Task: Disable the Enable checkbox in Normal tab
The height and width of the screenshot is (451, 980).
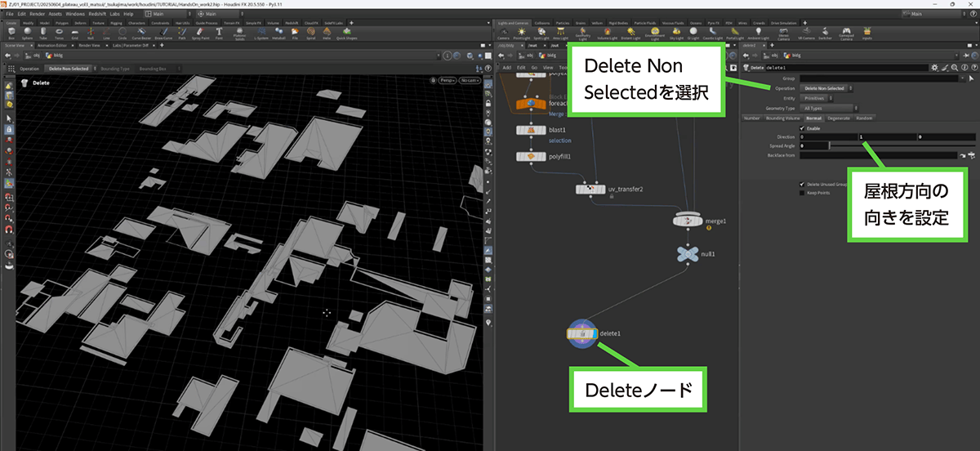Action: pos(802,127)
